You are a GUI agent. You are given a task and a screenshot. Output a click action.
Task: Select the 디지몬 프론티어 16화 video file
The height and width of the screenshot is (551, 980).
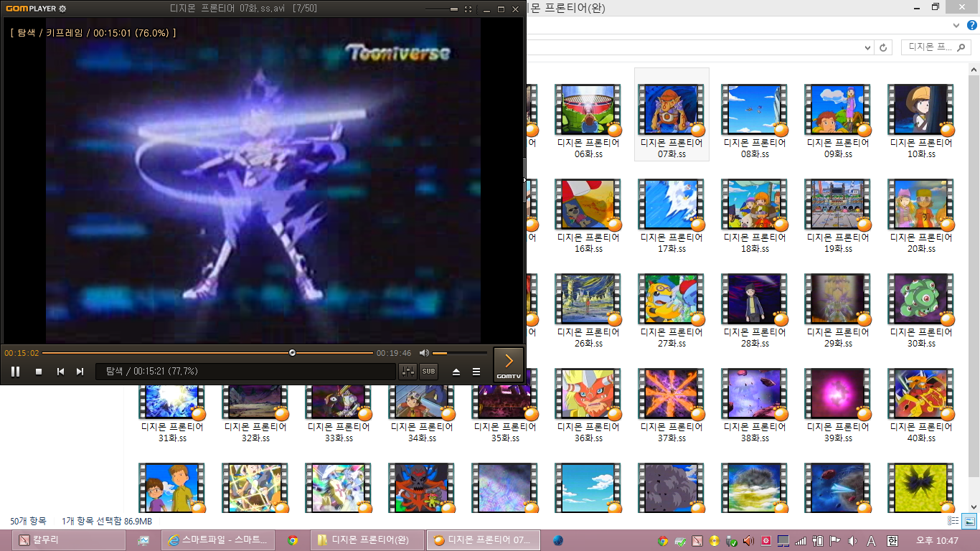tap(588, 217)
